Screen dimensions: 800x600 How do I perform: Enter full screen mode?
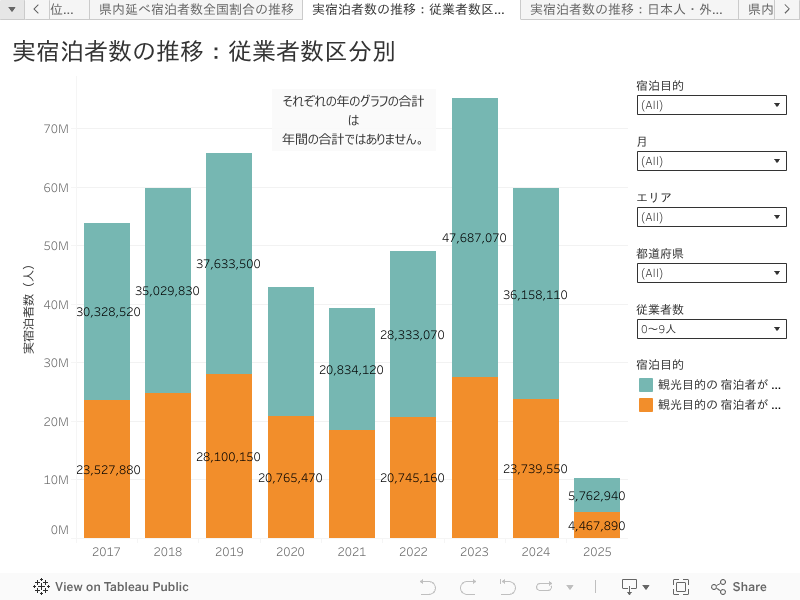[x=681, y=587]
